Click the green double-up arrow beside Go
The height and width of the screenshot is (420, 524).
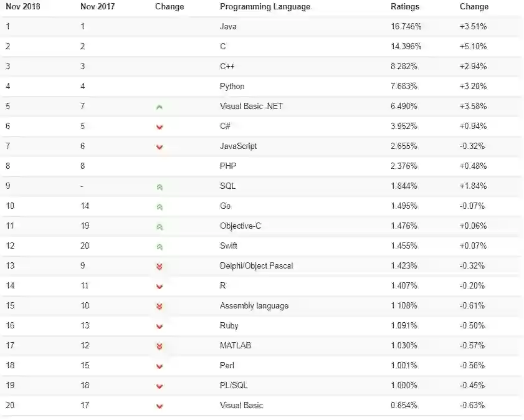pos(160,207)
